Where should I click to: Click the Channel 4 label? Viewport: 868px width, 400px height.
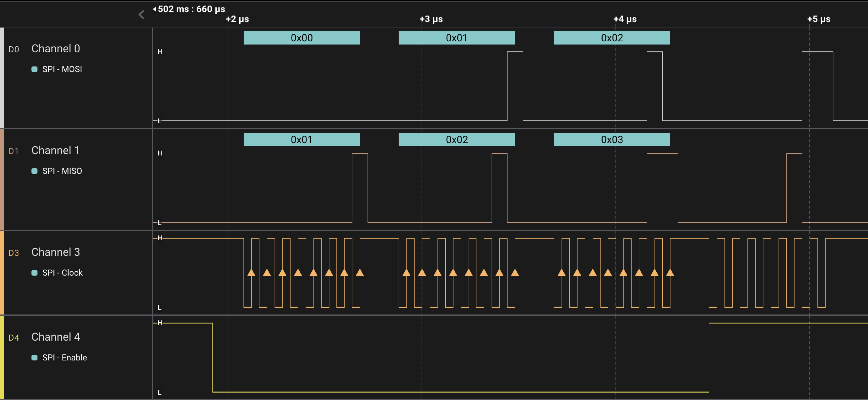tap(56, 337)
